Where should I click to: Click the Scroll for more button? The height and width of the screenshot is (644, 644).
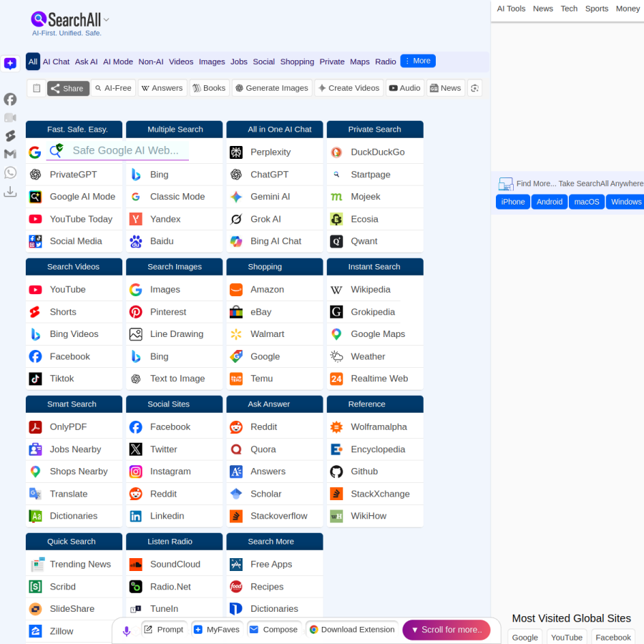pos(447,630)
